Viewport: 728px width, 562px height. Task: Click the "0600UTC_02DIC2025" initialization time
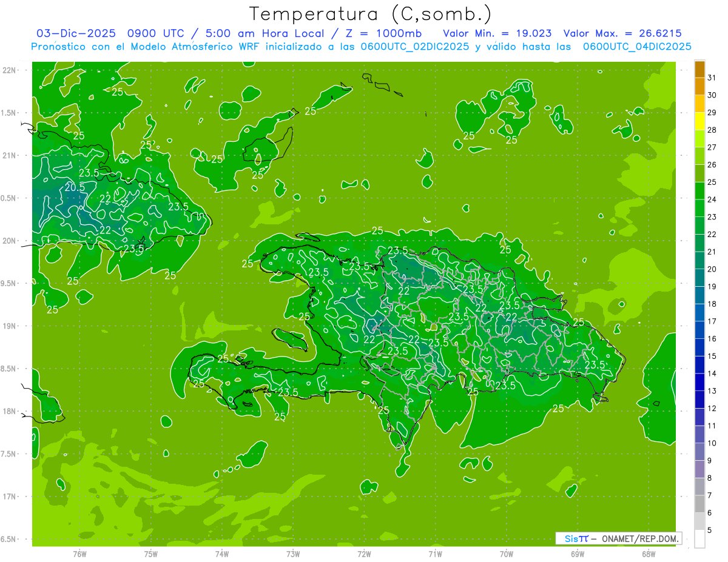(x=415, y=47)
